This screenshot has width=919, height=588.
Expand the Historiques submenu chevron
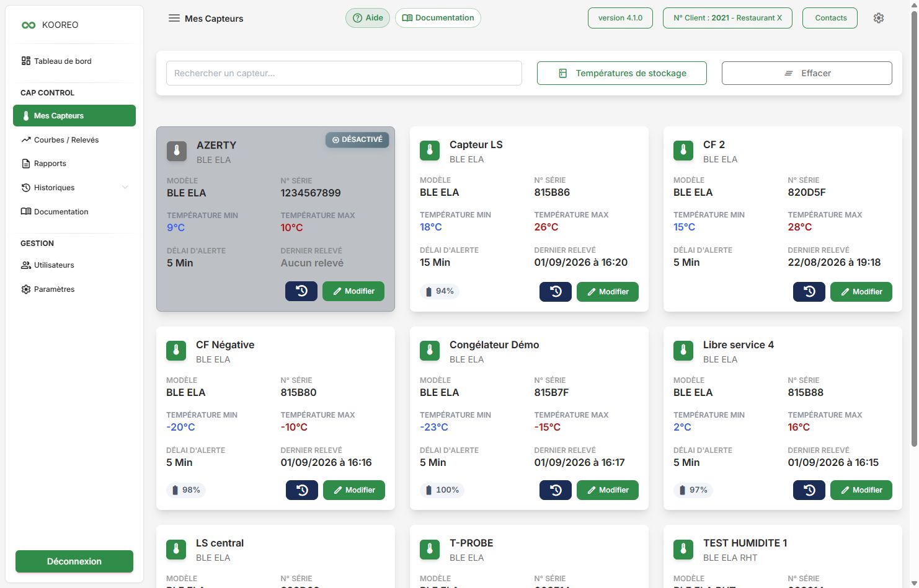coord(125,188)
